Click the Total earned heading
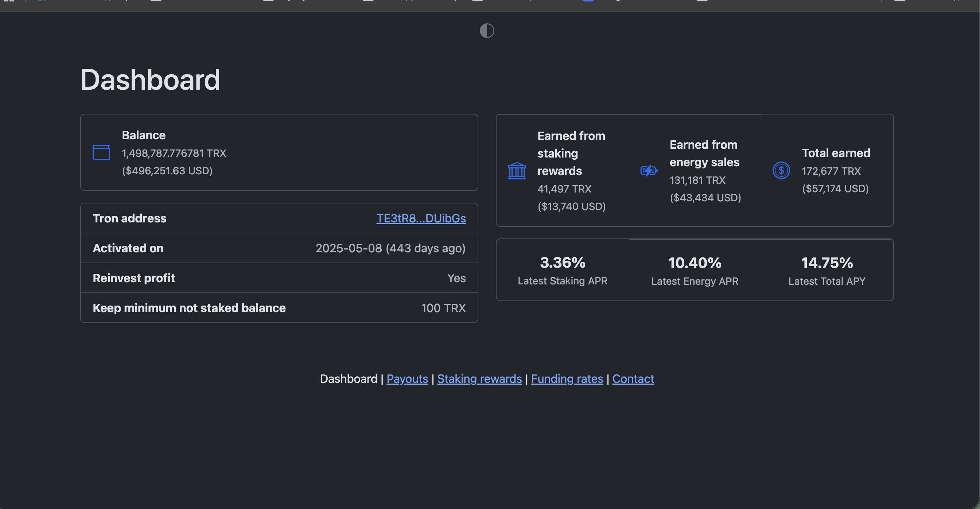The width and height of the screenshot is (980, 509). [836, 153]
